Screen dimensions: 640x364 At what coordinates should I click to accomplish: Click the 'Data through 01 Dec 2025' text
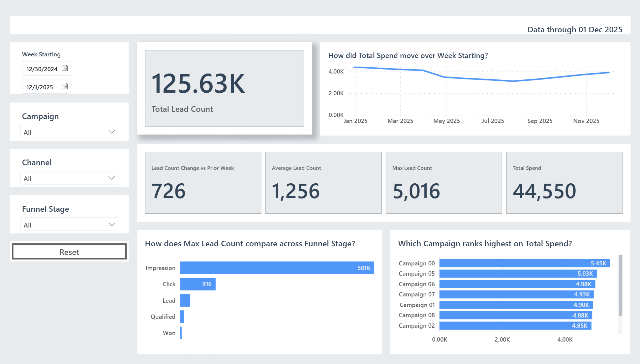point(575,29)
